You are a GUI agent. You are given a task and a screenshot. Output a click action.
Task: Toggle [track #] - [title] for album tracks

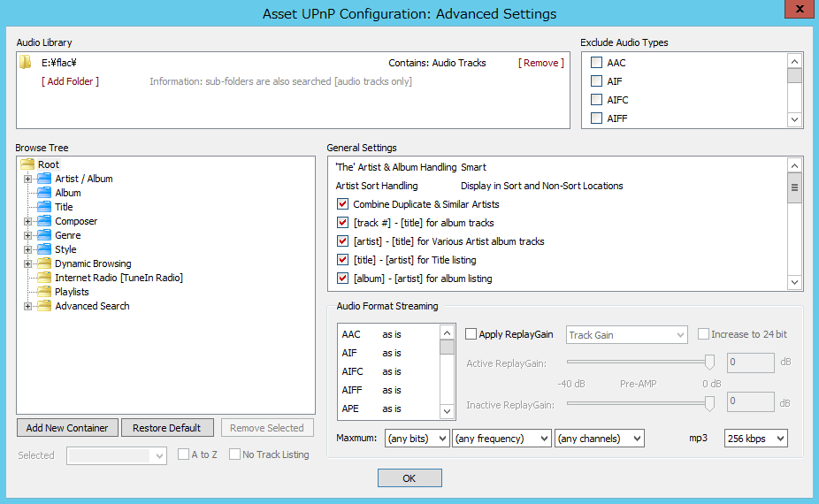coord(342,223)
